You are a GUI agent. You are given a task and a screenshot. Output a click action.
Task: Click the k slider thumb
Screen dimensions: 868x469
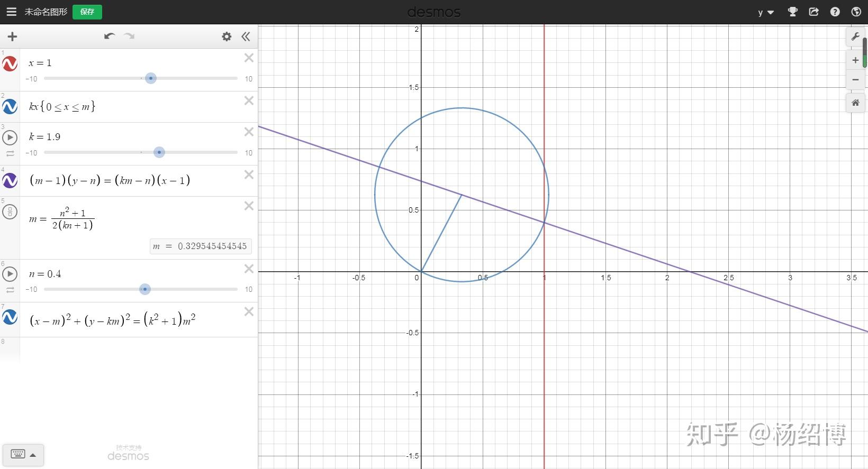(159, 152)
